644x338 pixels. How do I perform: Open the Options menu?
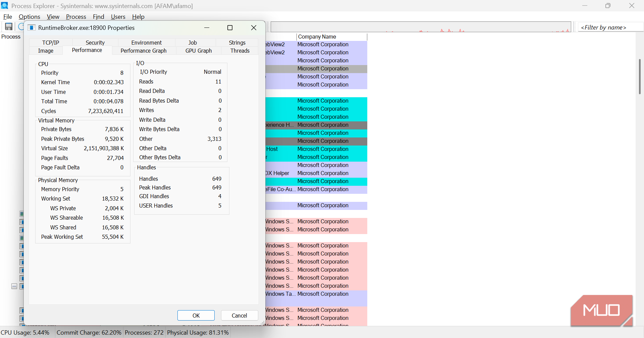29,17
